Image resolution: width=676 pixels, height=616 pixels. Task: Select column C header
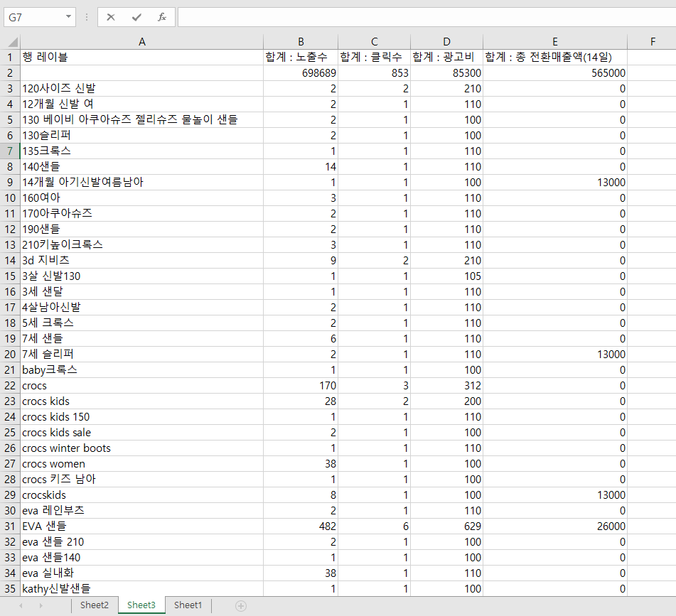click(x=374, y=42)
